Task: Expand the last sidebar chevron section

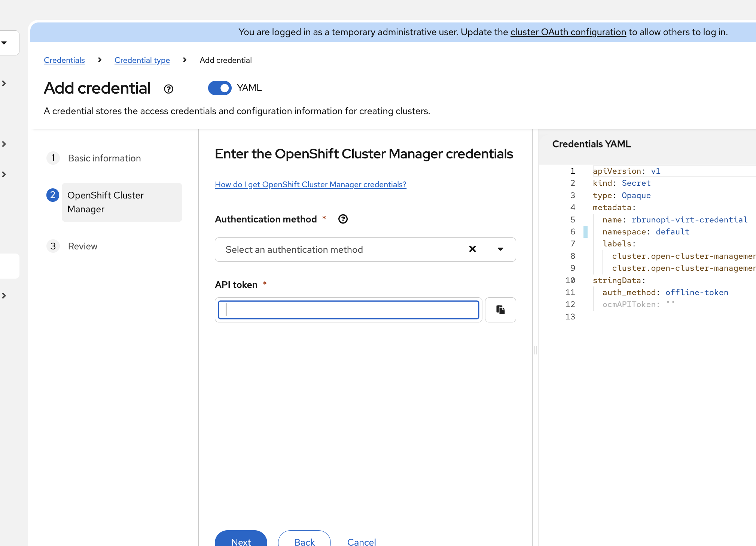Action: click(x=4, y=295)
